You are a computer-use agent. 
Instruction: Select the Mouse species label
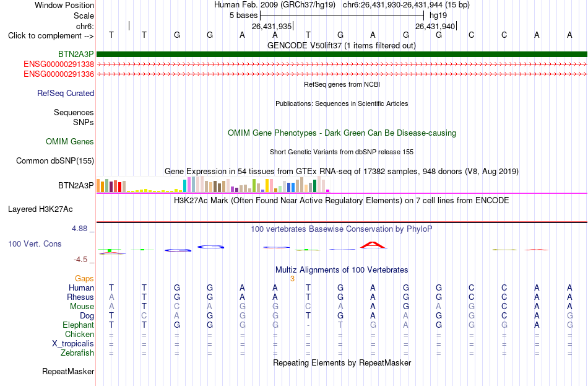pyautogui.click(x=82, y=307)
